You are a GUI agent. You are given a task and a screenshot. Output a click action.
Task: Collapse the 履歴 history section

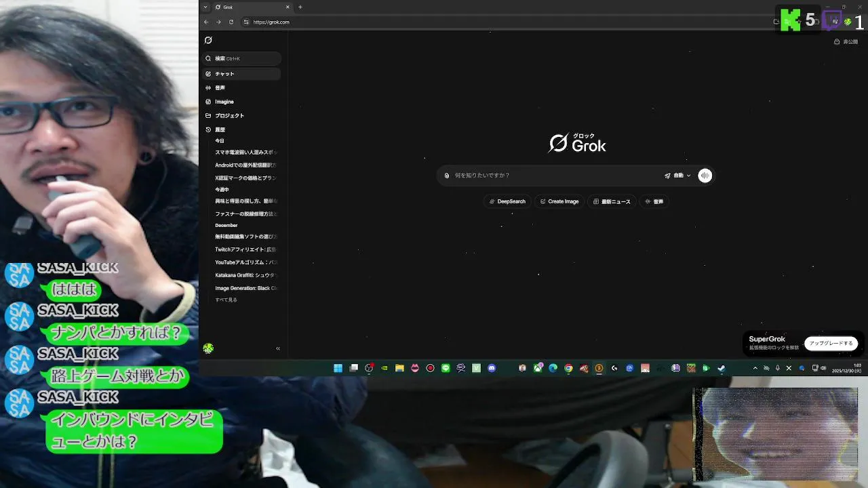pyautogui.click(x=216, y=129)
